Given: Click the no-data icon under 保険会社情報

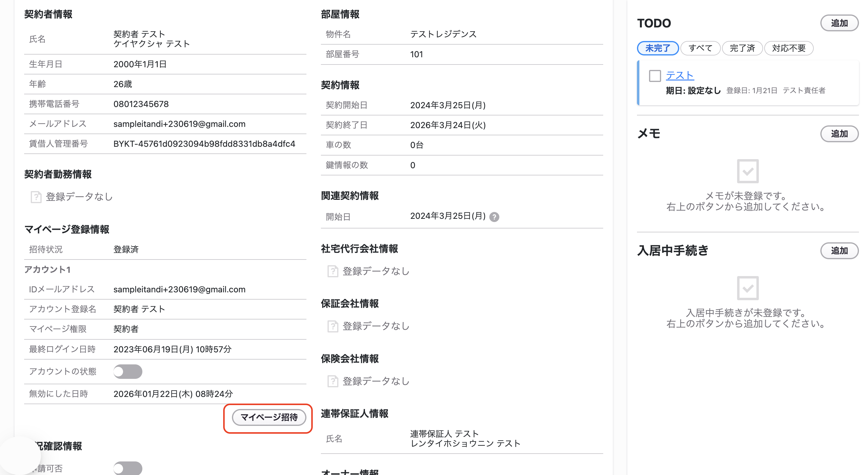Looking at the screenshot, I should coord(333,381).
